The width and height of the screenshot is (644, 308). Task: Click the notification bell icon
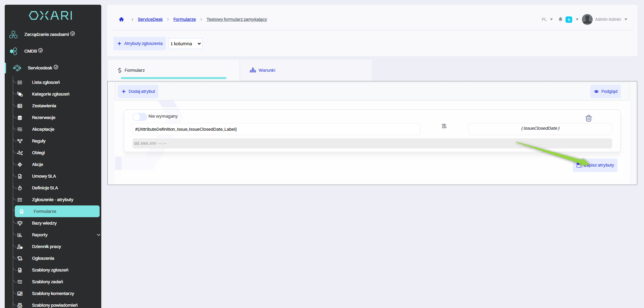coord(560,19)
